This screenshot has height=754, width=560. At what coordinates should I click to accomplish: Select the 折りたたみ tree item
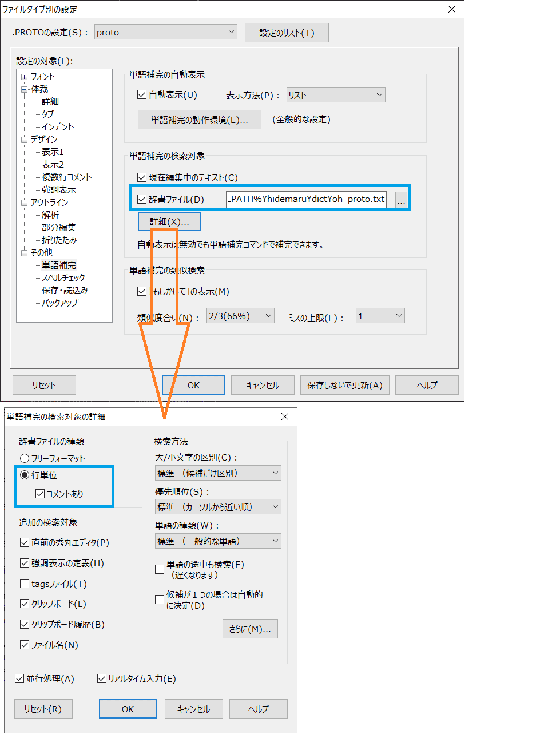59,240
